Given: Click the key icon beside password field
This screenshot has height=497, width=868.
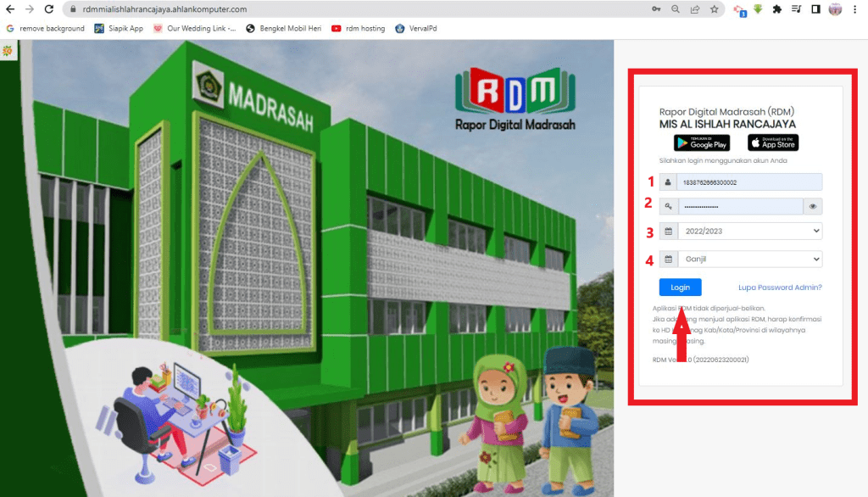Looking at the screenshot, I should [x=669, y=207].
